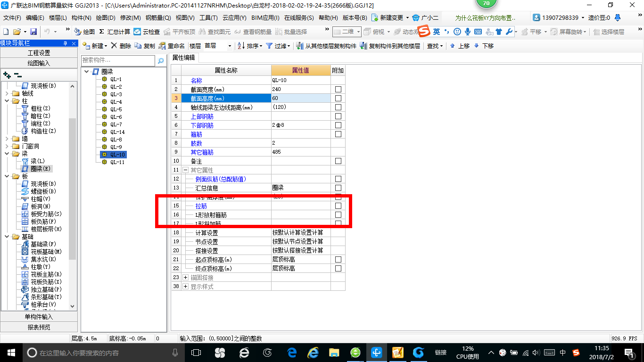Click 复制构件到其他楼层
The image size is (644, 362).
(x=390, y=46)
